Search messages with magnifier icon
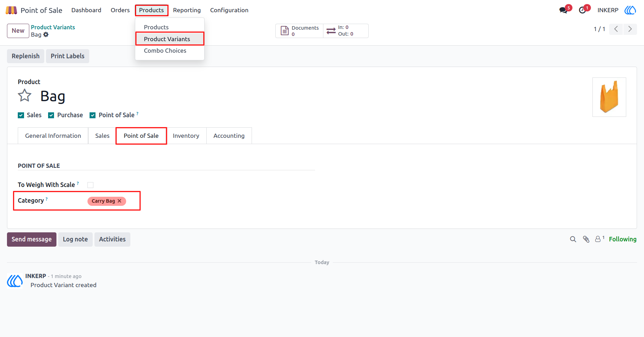Viewport: 644px width, 337px height. coord(573,239)
